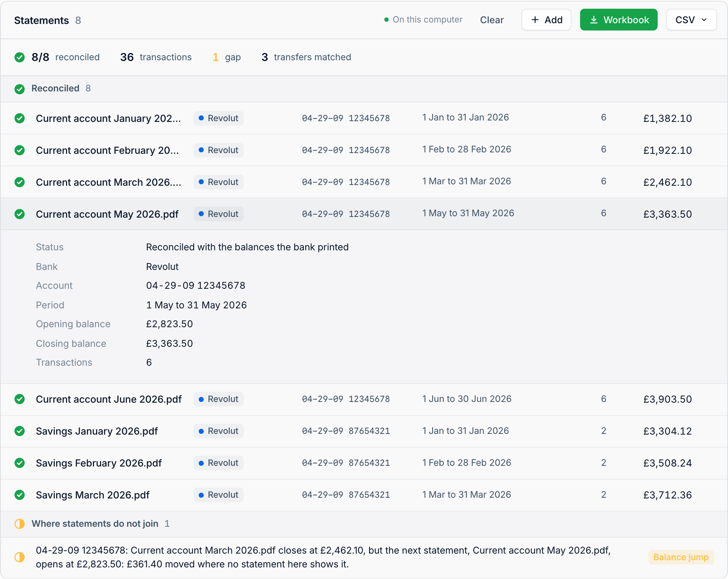Click the check icon for Savings January
The image size is (728, 579).
(20, 431)
